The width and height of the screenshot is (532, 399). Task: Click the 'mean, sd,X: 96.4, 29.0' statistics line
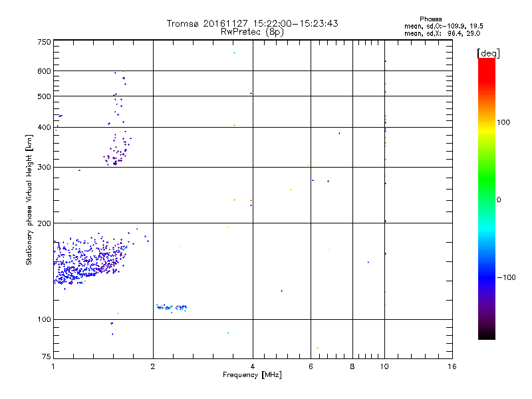pos(442,34)
